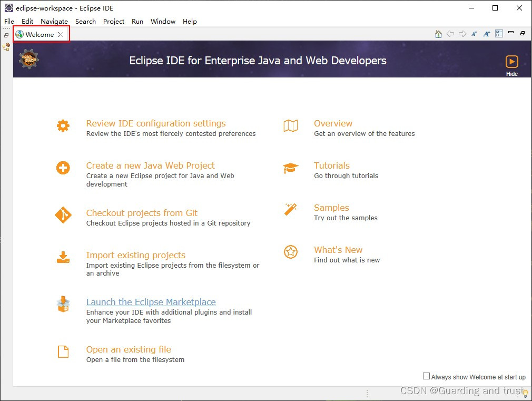Open the Samples link
This screenshot has height=401, width=532.
(331, 208)
